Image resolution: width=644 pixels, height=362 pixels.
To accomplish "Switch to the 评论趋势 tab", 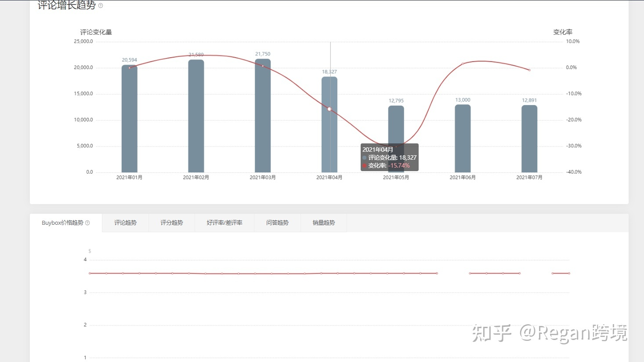I will click(x=125, y=223).
